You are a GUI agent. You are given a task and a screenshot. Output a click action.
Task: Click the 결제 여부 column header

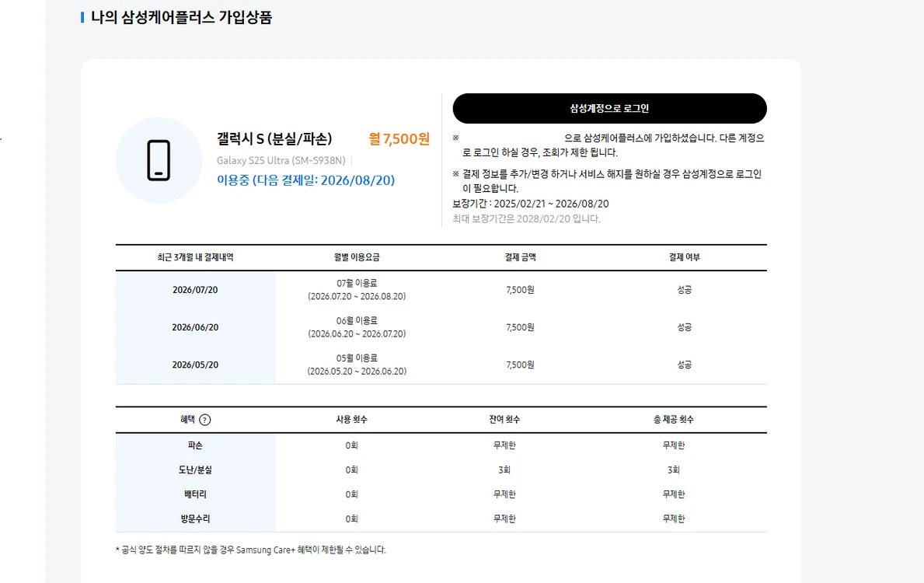pyautogui.click(x=684, y=257)
